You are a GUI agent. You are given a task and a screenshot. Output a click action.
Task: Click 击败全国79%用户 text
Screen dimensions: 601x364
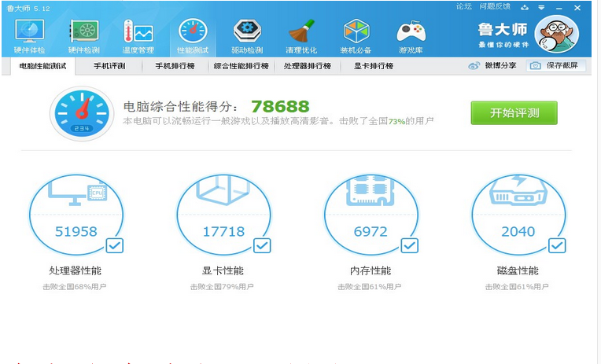point(222,287)
